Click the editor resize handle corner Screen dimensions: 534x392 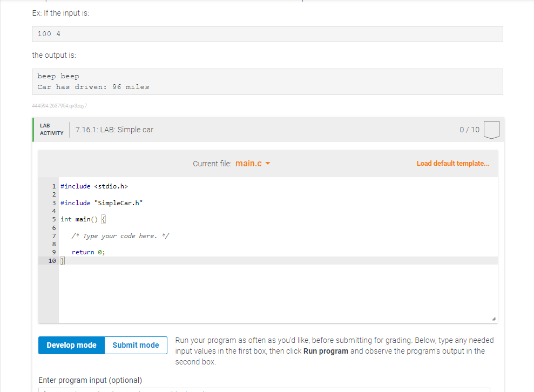coord(494,319)
